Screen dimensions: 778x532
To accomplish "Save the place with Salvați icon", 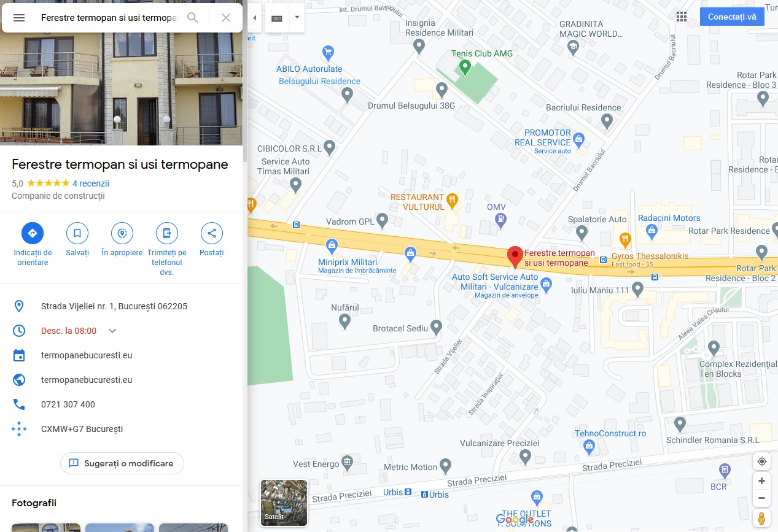I will point(77,233).
